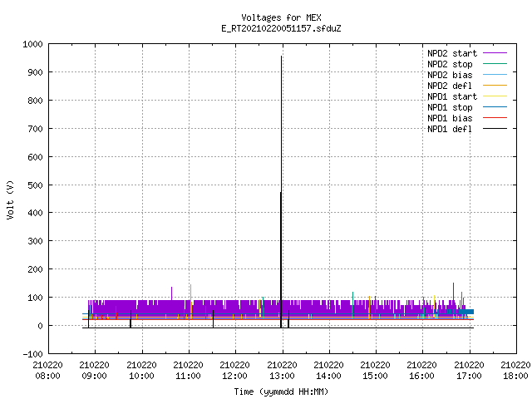Click the 16:00 time axis label
Viewport: 532px width, 399px height.
421,376
